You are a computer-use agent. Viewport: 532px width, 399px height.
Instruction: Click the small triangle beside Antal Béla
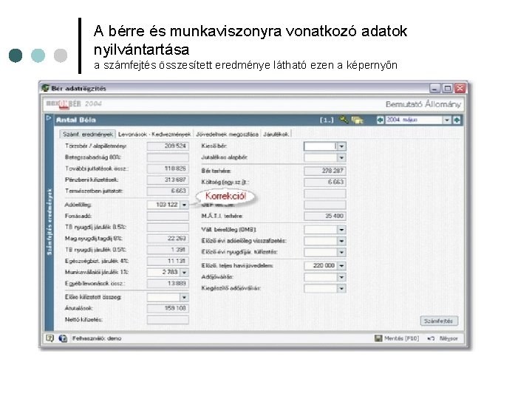pyautogui.click(x=49, y=117)
